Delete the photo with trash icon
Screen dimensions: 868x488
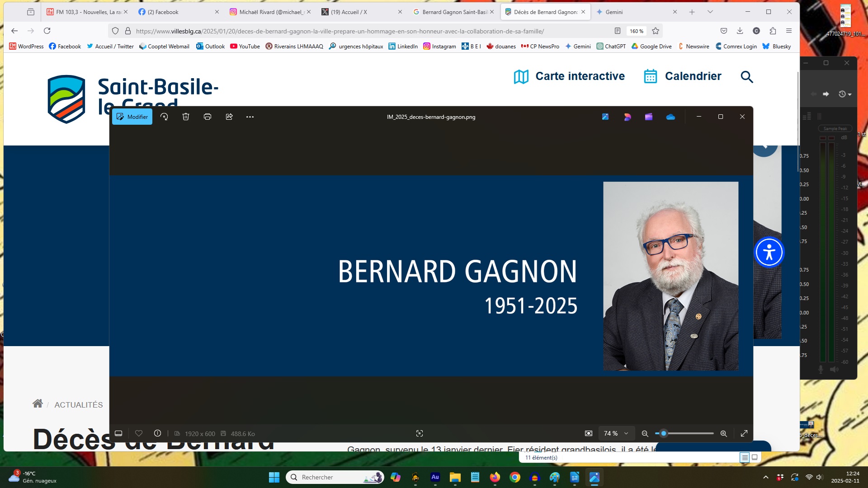coord(186,117)
